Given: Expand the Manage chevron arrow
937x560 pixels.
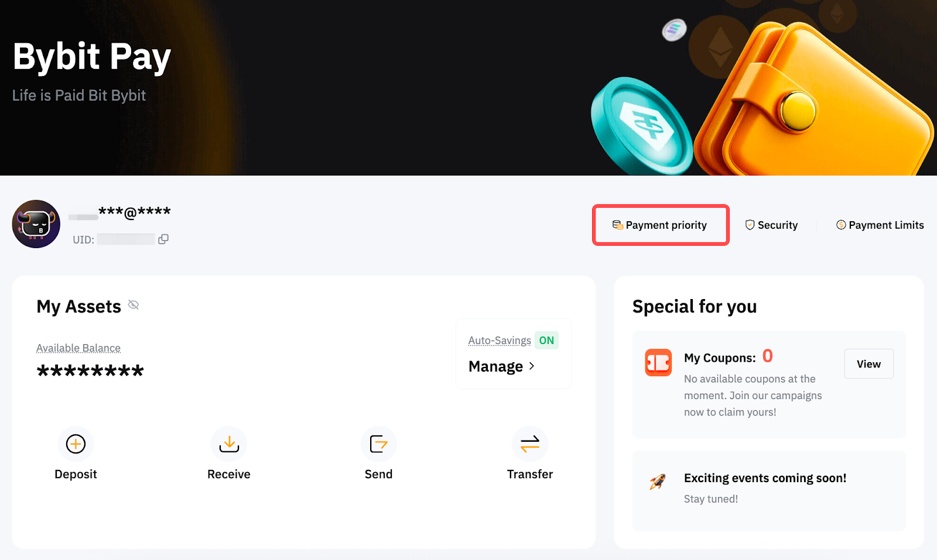Looking at the screenshot, I should 532,366.
